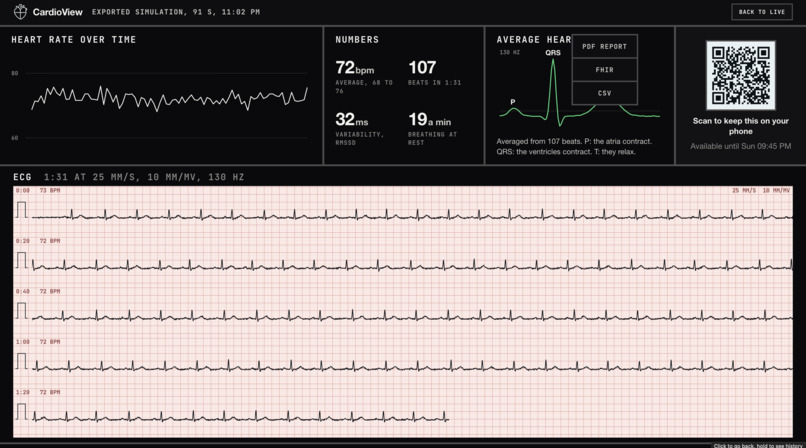Click the heart rate over time line chart
806x448 pixels.
click(x=169, y=98)
